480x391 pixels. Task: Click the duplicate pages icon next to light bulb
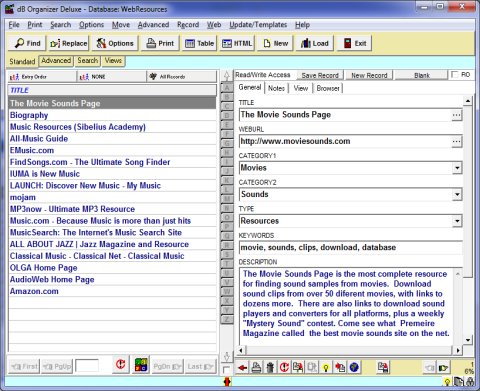coord(312,367)
